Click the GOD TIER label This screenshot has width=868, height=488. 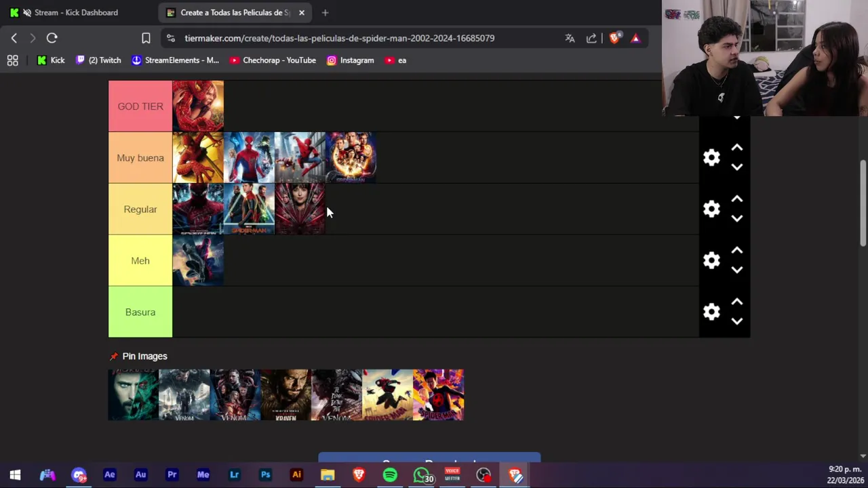pyautogui.click(x=140, y=106)
